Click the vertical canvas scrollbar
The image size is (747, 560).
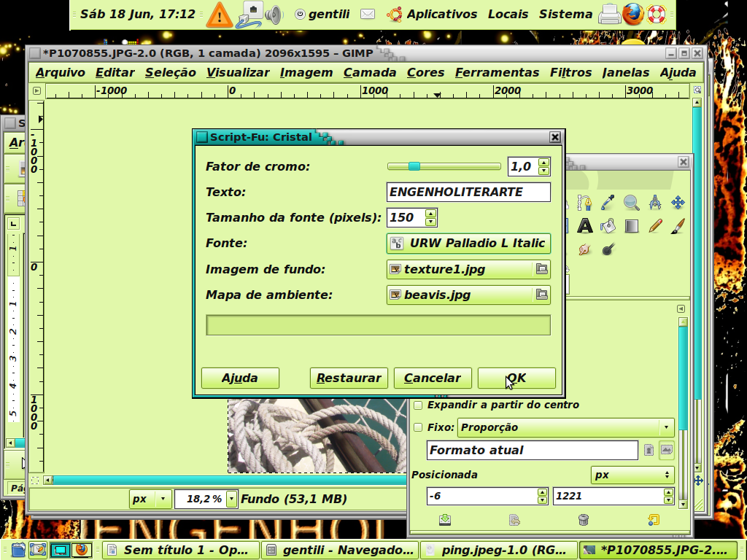click(x=697, y=253)
